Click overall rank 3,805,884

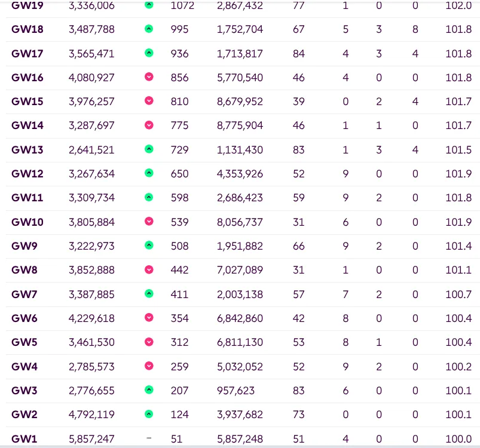91,222
